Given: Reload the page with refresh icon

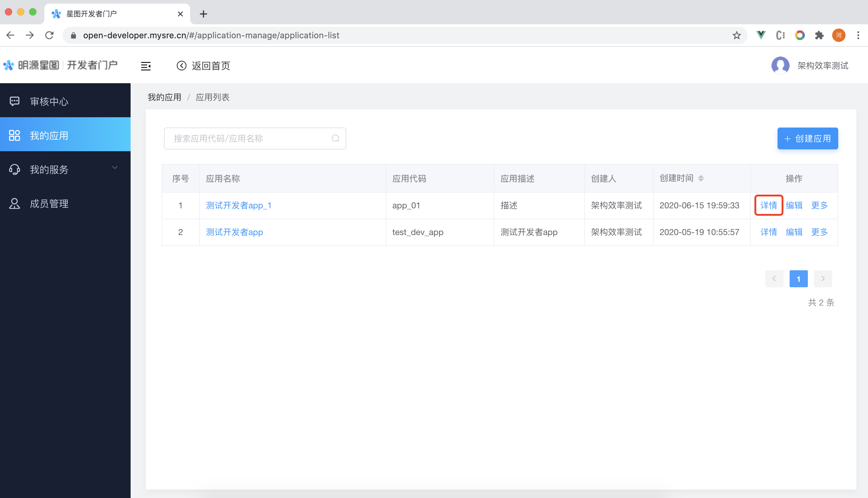Looking at the screenshot, I should point(50,35).
